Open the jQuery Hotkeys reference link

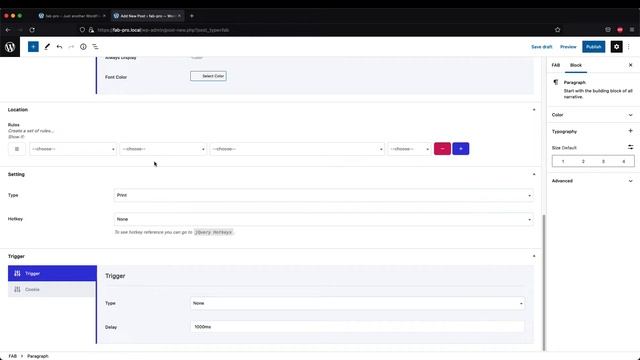pyautogui.click(x=213, y=232)
